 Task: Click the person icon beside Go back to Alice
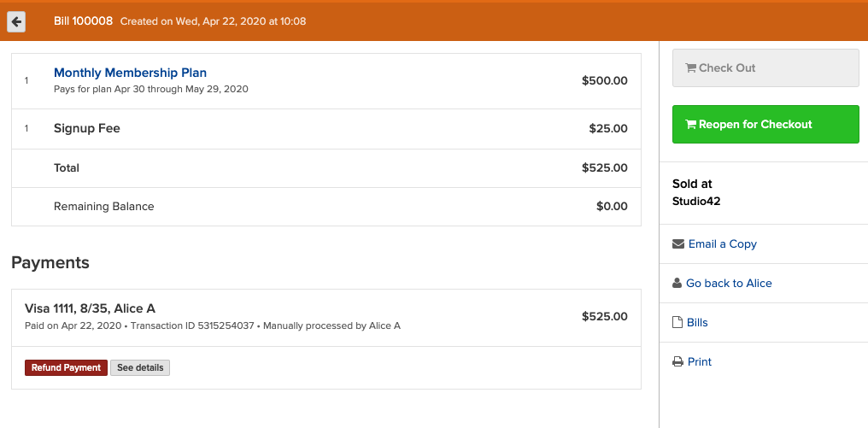point(677,284)
